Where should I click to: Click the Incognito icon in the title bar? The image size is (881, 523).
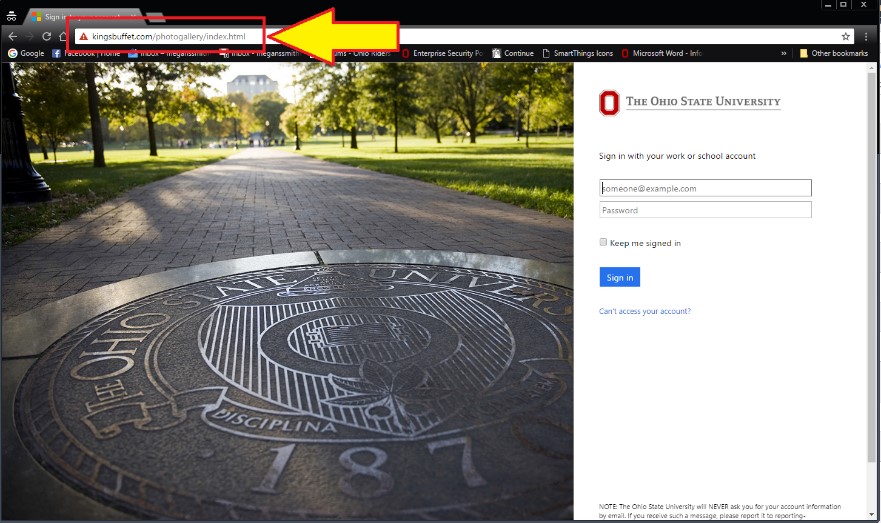point(11,15)
